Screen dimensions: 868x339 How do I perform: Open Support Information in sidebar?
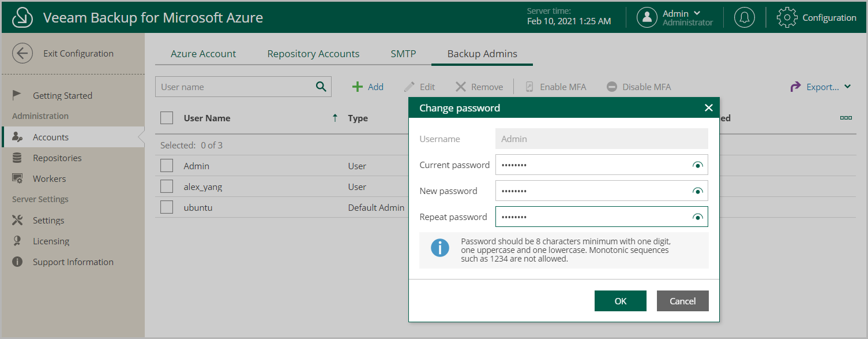click(73, 262)
